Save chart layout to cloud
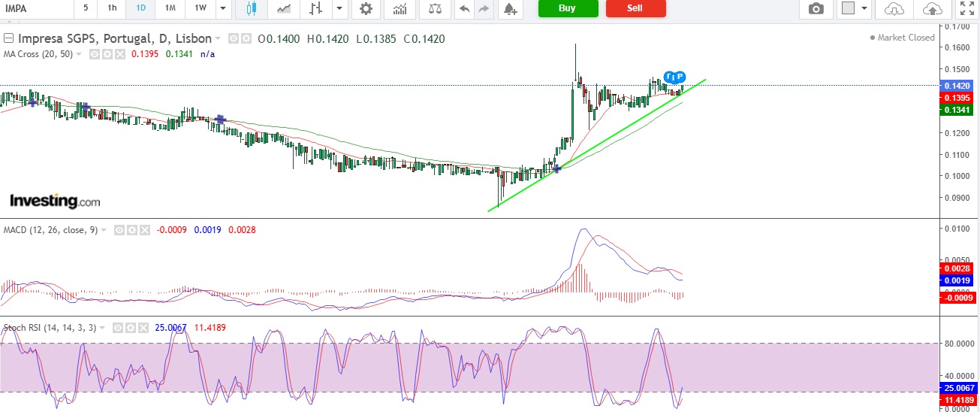This screenshot has height=412, width=980. pyautogui.click(x=931, y=9)
